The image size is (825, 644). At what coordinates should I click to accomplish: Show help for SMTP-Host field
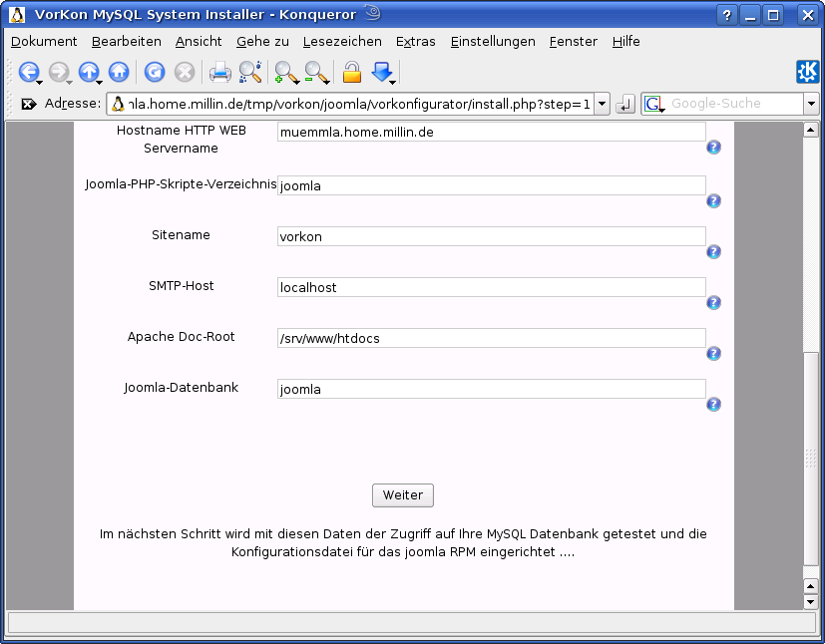[713, 303]
